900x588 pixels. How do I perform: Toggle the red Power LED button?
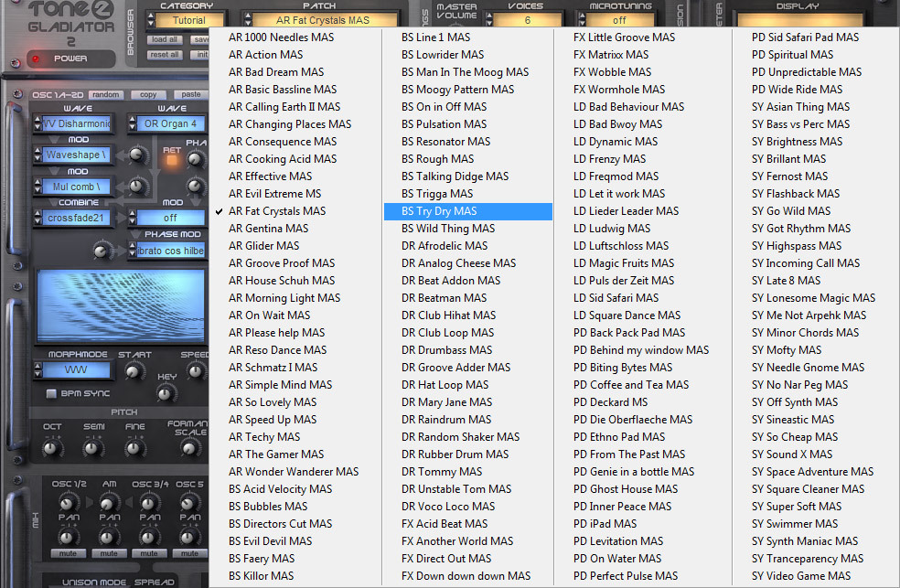tap(37, 59)
